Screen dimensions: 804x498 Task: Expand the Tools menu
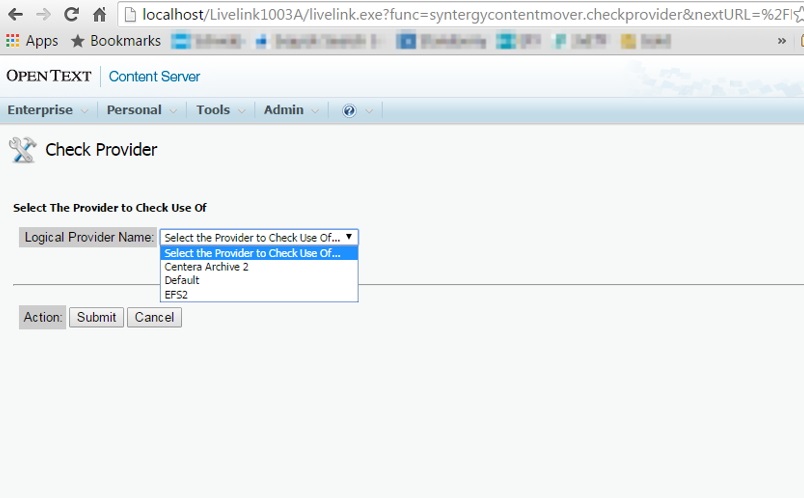(x=214, y=110)
